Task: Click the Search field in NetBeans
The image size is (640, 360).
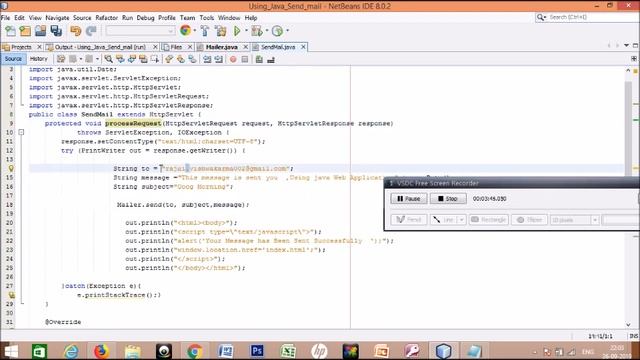Action: click(586, 17)
